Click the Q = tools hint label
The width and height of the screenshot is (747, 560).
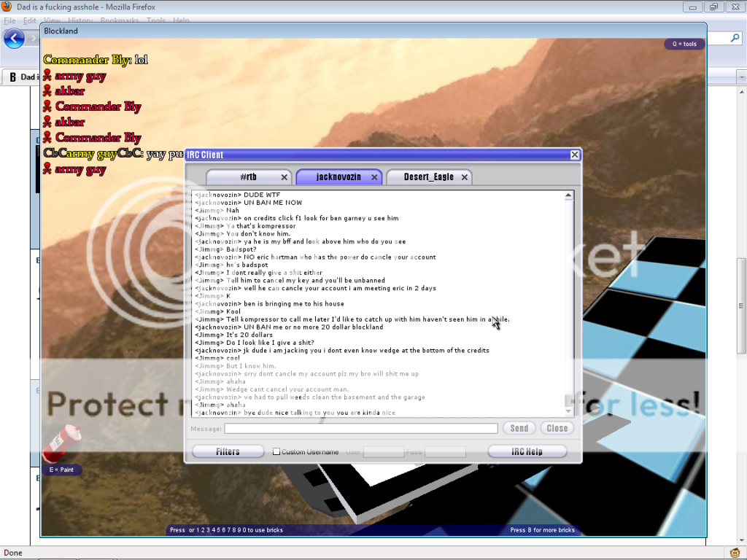pyautogui.click(x=684, y=44)
